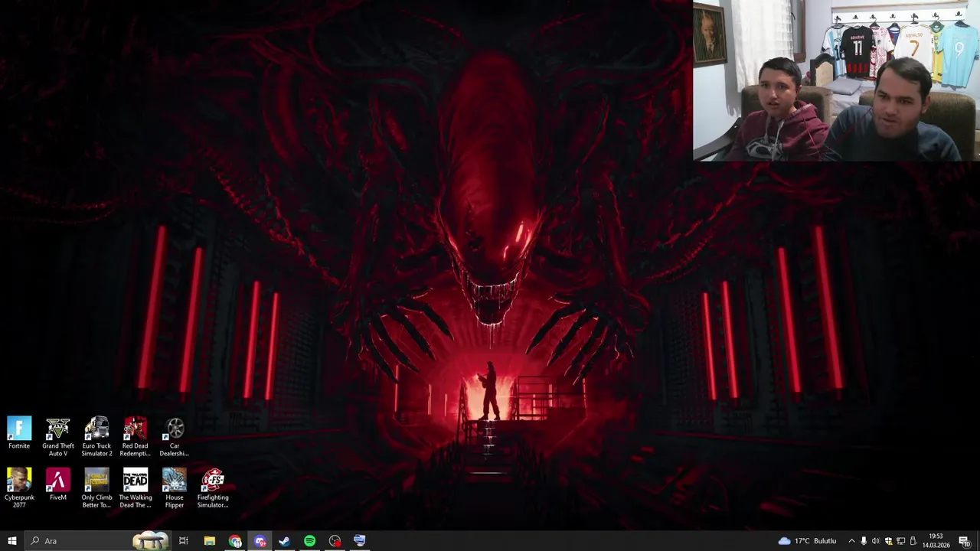The width and height of the screenshot is (980, 551).
Task: Open the volume control in system tray
Action: 876,541
